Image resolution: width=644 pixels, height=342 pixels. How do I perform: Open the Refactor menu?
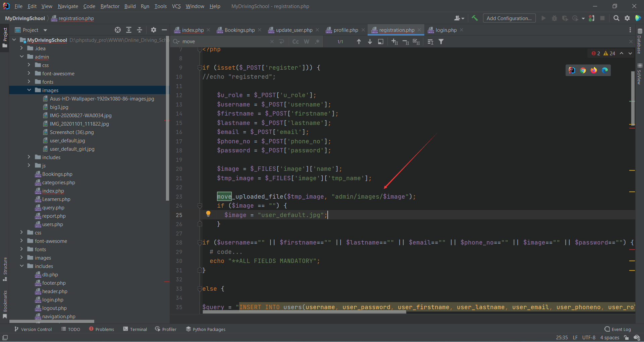coord(110,6)
